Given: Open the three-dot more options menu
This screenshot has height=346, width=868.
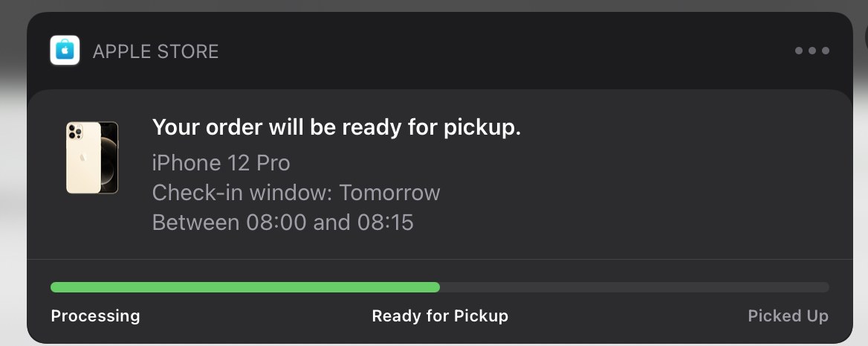Looking at the screenshot, I should coord(812,51).
